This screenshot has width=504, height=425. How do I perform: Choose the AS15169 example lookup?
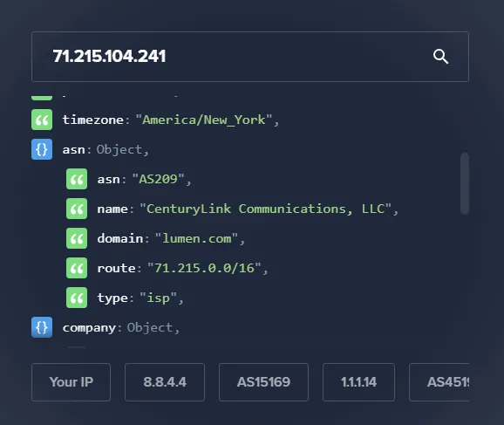(x=263, y=382)
